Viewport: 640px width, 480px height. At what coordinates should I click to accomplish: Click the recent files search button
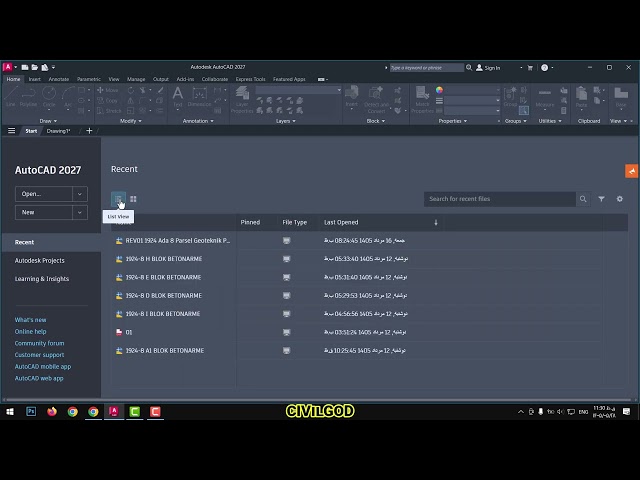tap(583, 199)
